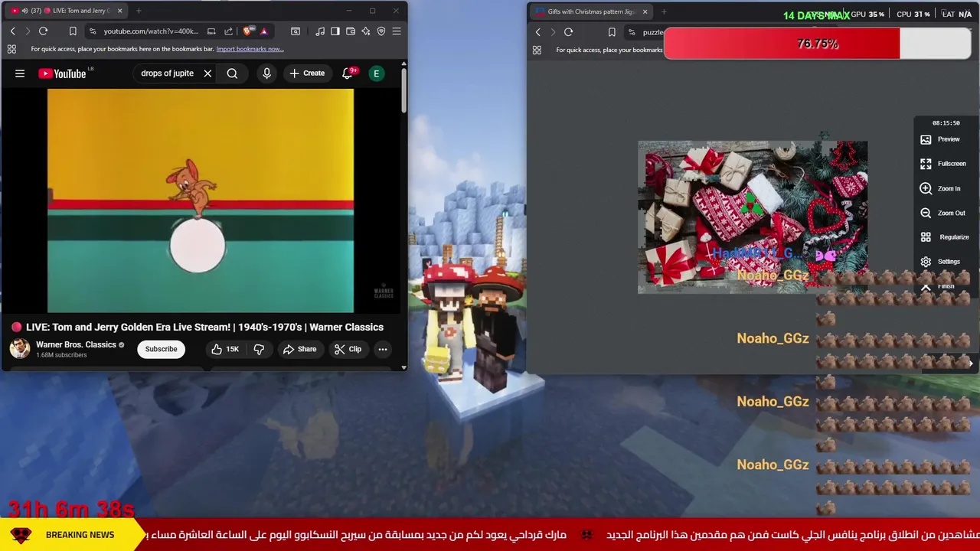Viewport: 980px width, 551px height.
Task: Open the Warner Bros. Classics channel name
Action: 76,344
